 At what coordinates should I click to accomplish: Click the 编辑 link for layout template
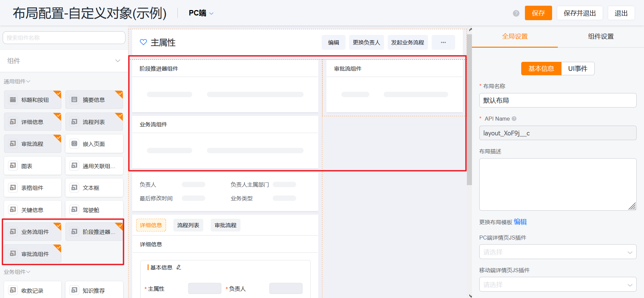click(x=520, y=222)
